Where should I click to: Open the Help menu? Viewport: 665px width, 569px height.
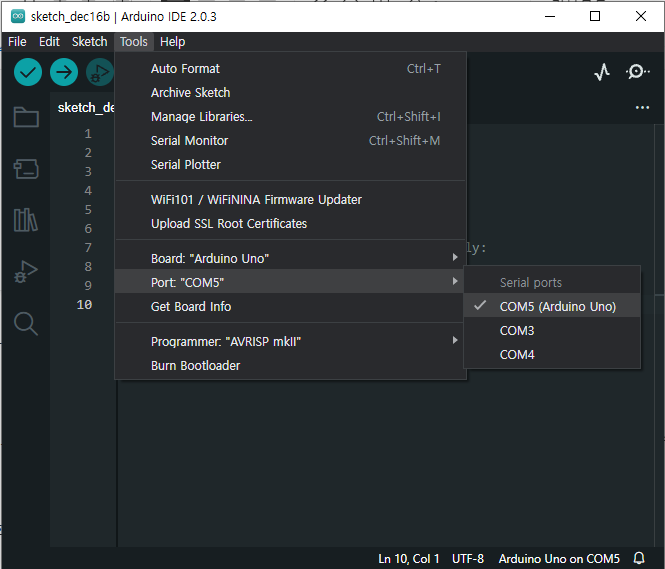[x=173, y=42]
